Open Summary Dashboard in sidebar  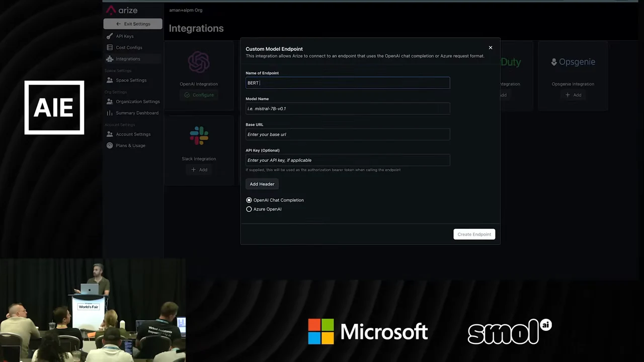(137, 113)
